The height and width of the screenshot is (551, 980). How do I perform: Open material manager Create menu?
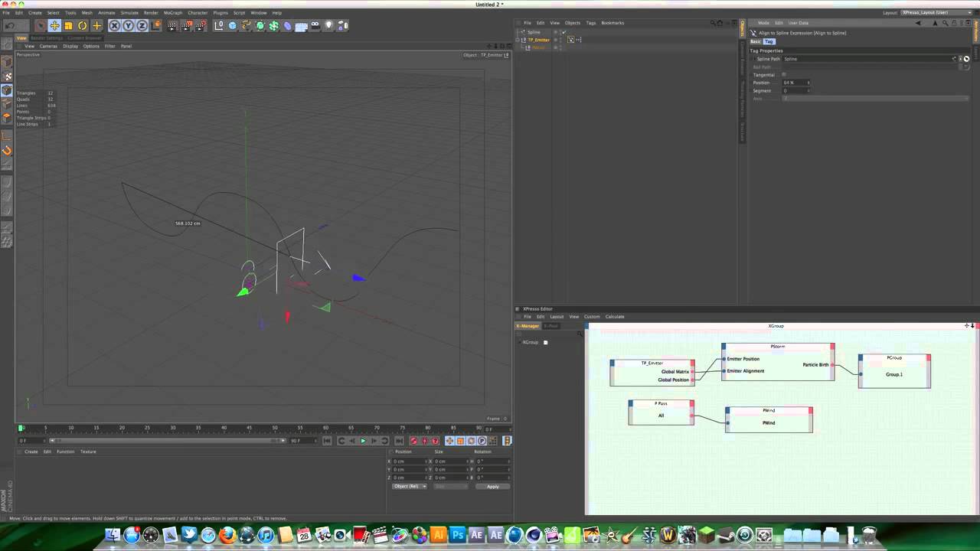(31, 452)
